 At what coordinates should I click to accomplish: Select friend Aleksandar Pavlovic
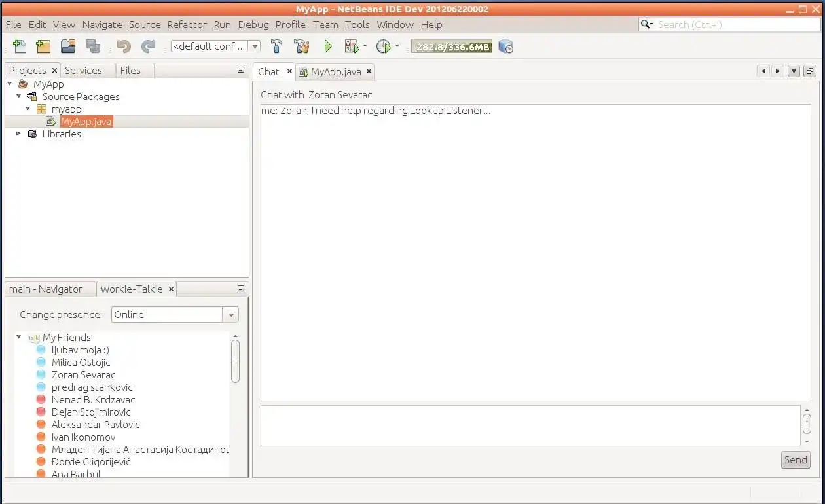pyautogui.click(x=96, y=425)
